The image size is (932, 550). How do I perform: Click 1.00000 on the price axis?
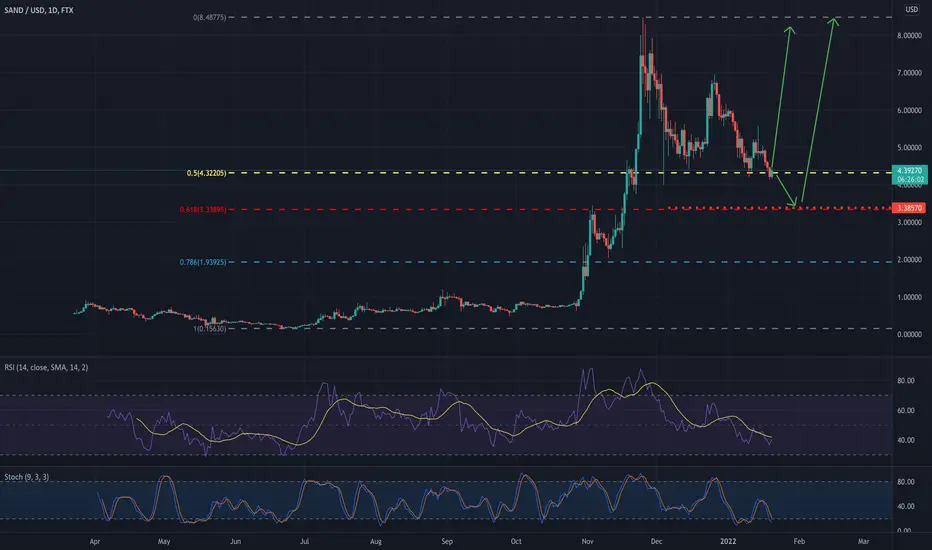tap(909, 297)
